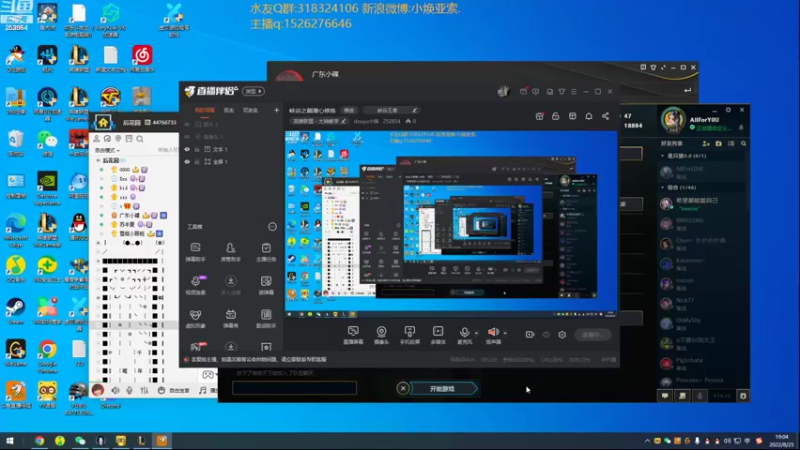The height and width of the screenshot is (450, 800).
Task: Toggle visibility of 全屏 1 source
Action: [187, 162]
